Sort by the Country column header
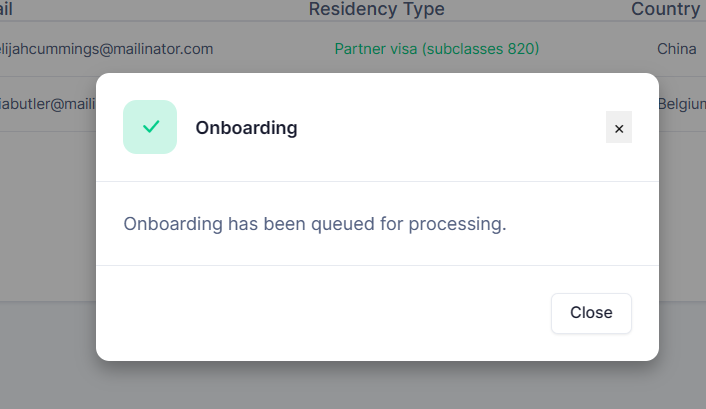Screen dimensions: 706x409 click(x=665, y=9)
